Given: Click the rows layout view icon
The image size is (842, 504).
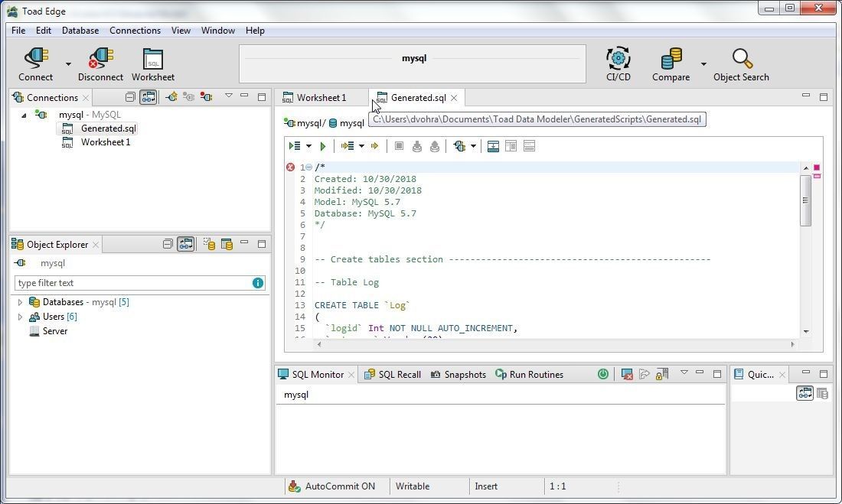Looking at the screenshot, I should (529, 146).
